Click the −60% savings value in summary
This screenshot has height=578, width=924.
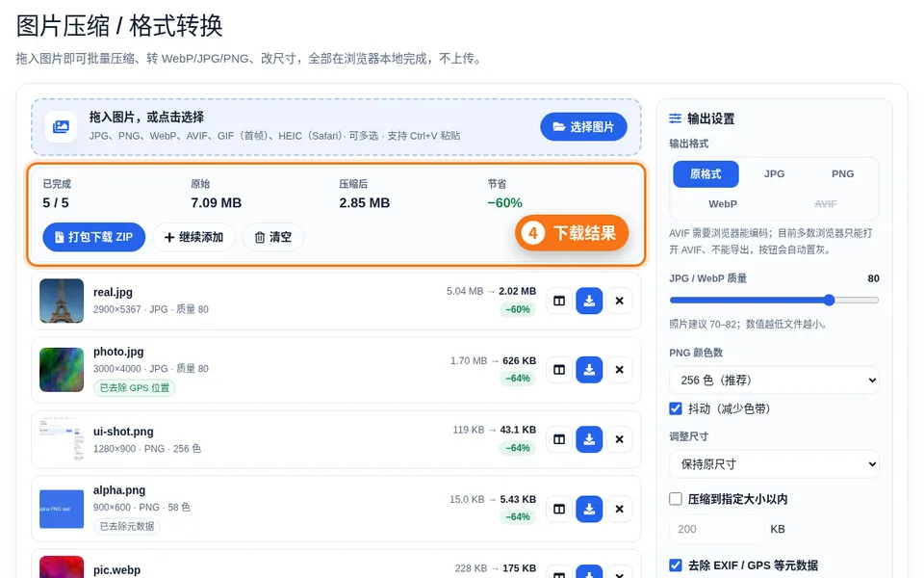pyautogui.click(x=504, y=203)
